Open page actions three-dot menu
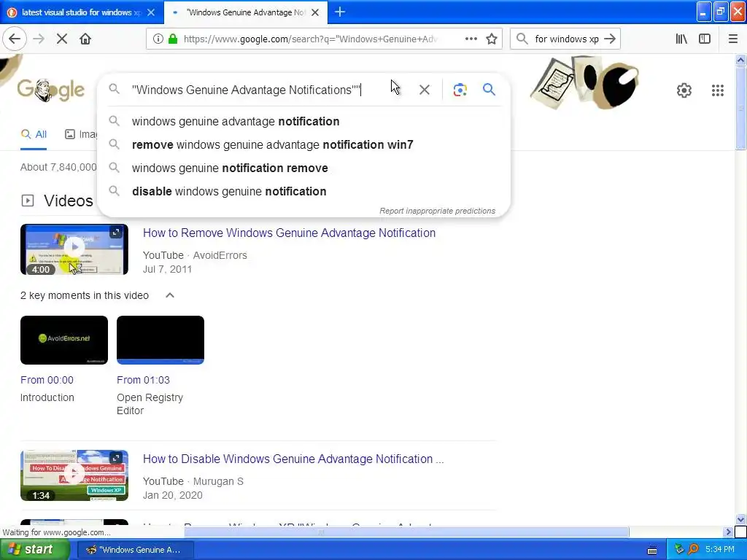Image resolution: width=747 pixels, height=560 pixels. 471,39
